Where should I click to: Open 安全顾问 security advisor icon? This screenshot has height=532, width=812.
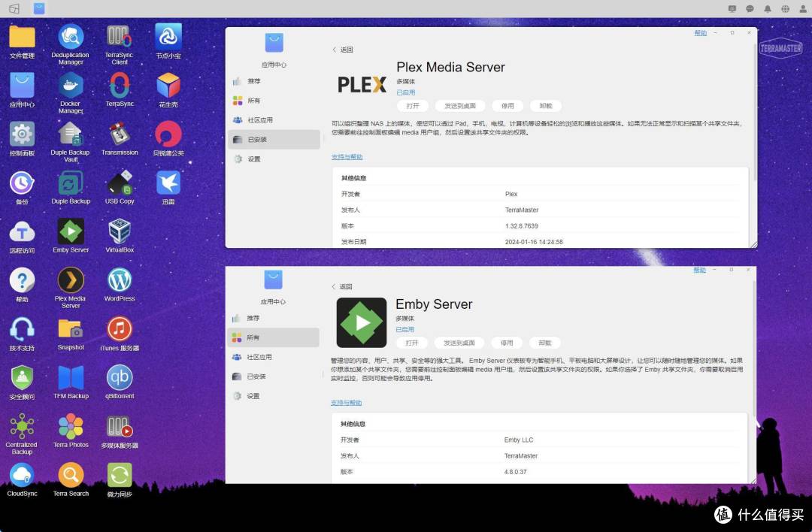click(22, 378)
